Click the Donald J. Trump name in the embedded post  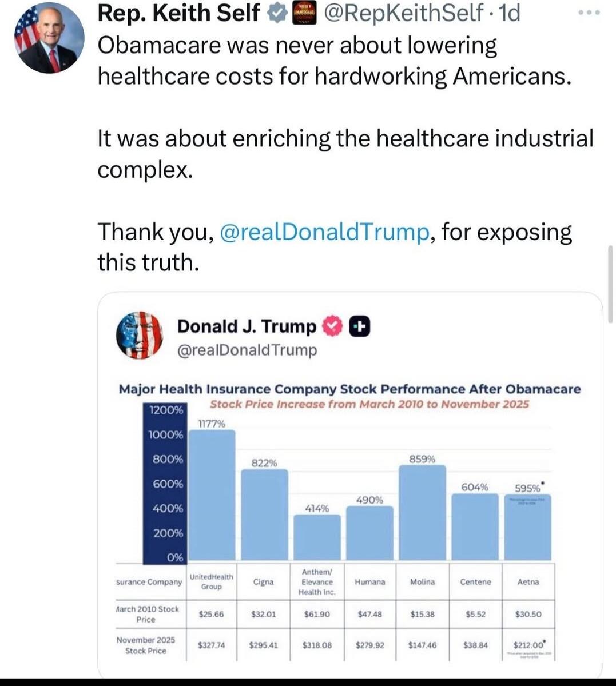(x=247, y=326)
